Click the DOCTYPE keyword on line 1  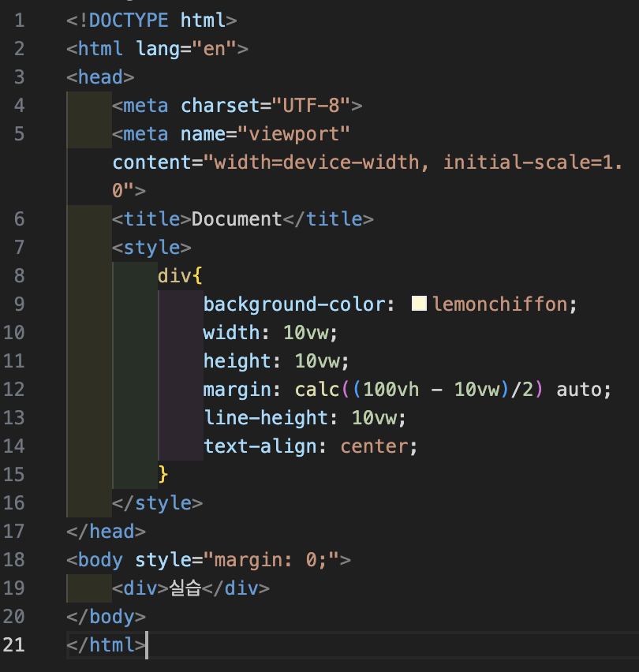(x=129, y=21)
